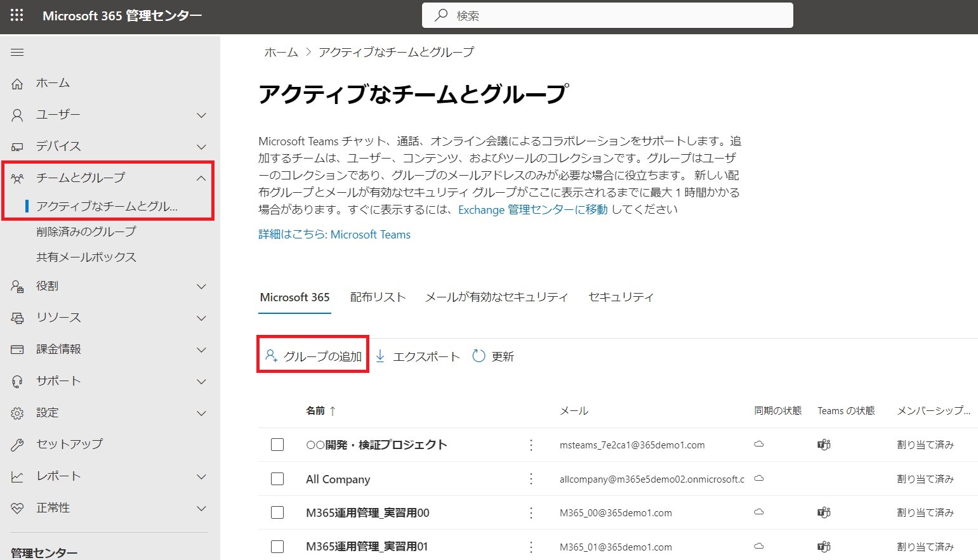Image resolution: width=978 pixels, height=560 pixels.
Task: Open more options for M365運用管理_実習用01
Action: click(x=531, y=547)
